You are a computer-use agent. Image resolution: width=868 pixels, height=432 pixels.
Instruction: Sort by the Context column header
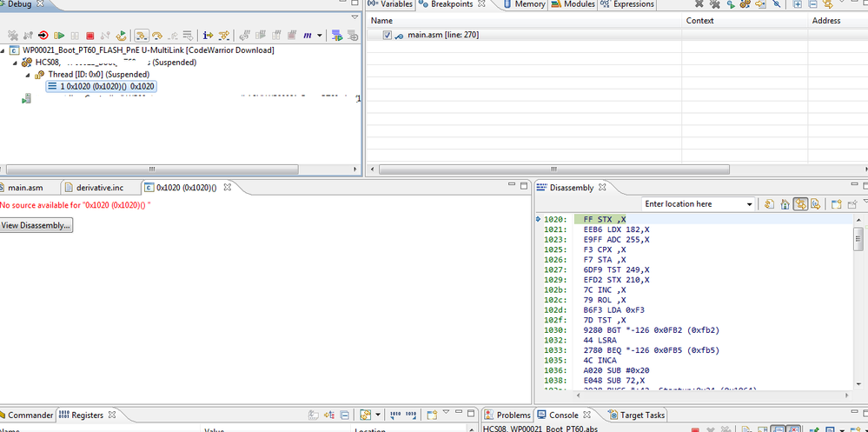744,21
